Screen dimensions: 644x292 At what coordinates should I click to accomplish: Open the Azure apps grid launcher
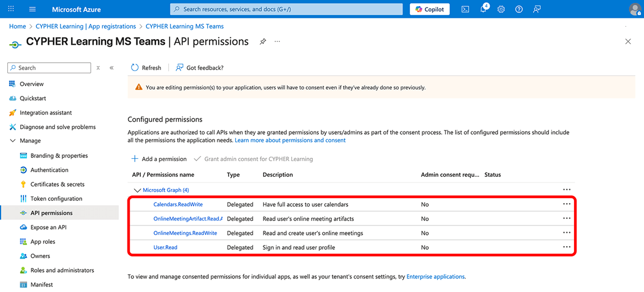click(x=11, y=9)
